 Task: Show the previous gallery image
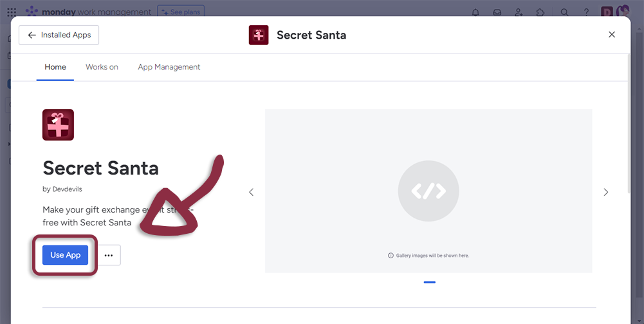pos(252,192)
